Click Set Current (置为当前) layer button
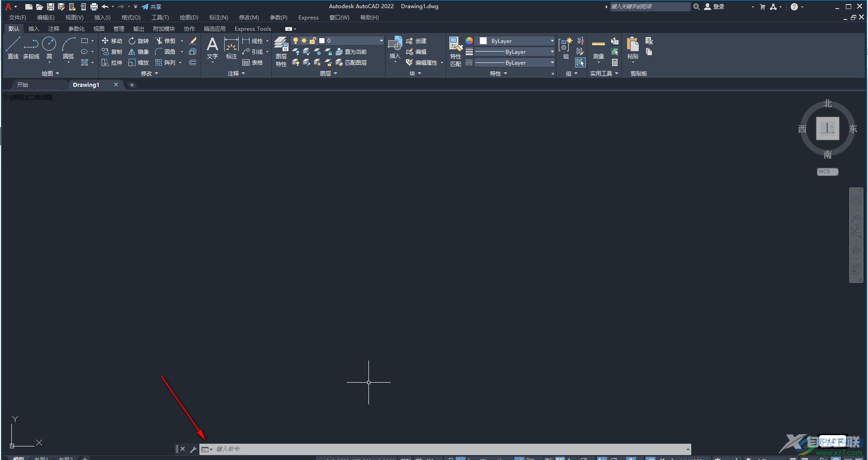The height and width of the screenshot is (460, 868). 351,52
